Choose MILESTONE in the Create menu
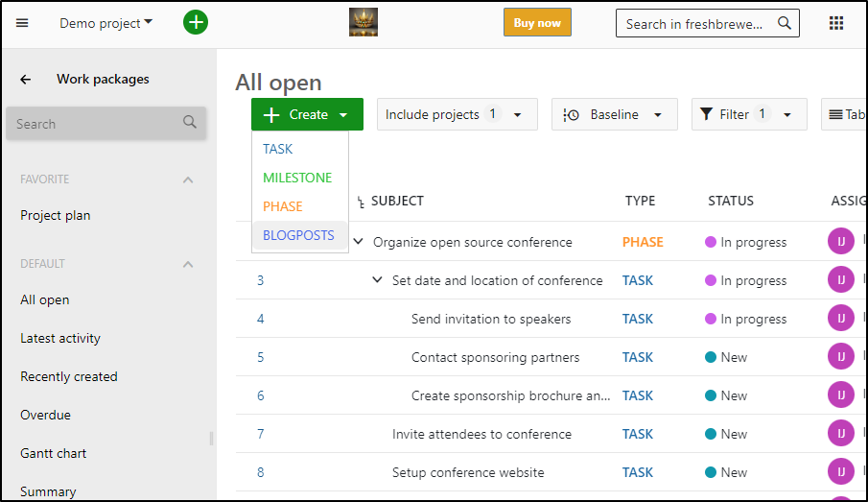 point(297,178)
